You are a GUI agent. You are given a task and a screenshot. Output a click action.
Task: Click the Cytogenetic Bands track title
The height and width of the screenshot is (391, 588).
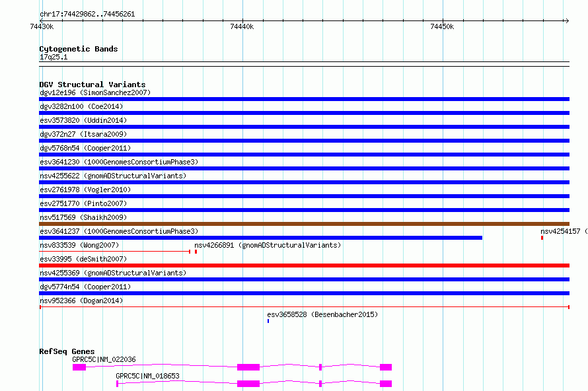click(x=79, y=49)
